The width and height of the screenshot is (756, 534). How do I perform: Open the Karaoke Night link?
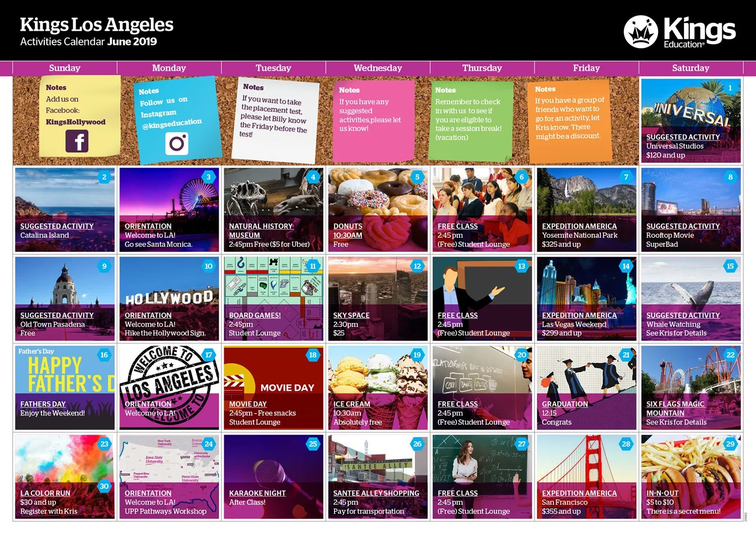point(258,493)
